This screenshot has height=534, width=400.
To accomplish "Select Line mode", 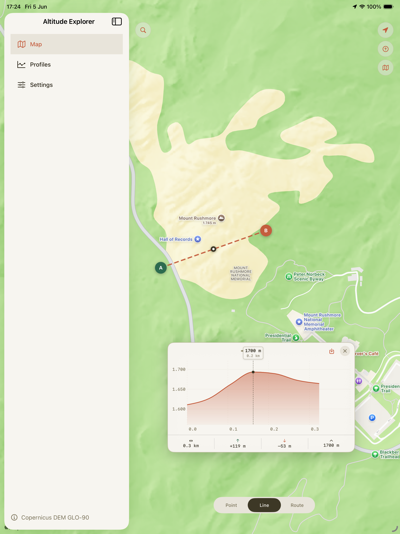I will click(x=264, y=505).
